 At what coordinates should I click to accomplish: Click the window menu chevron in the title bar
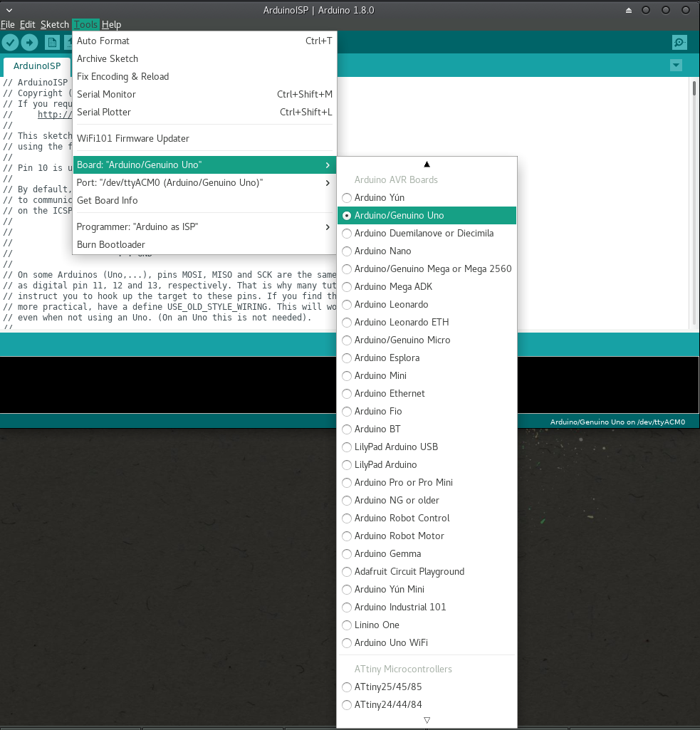pyautogui.click(x=9, y=10)
